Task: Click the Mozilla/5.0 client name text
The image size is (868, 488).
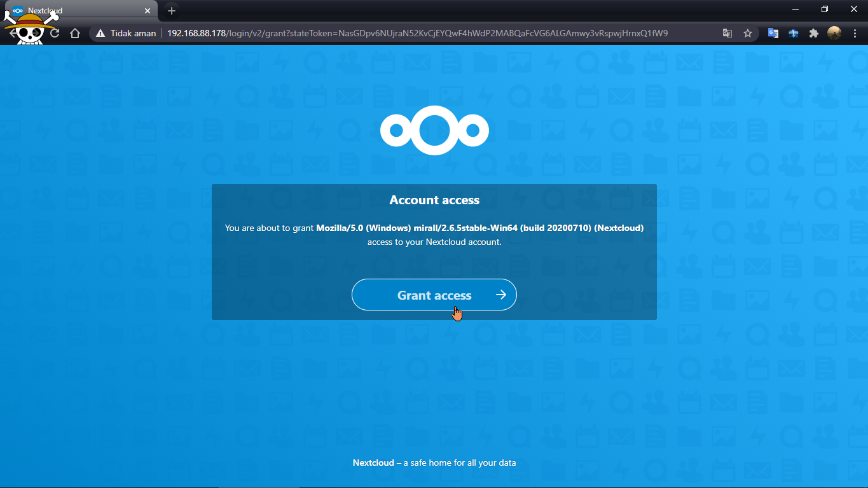Action: (480, 228)
